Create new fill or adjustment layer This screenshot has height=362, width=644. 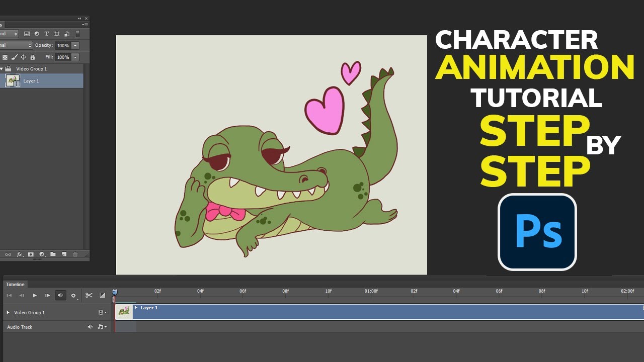[42, 254]
